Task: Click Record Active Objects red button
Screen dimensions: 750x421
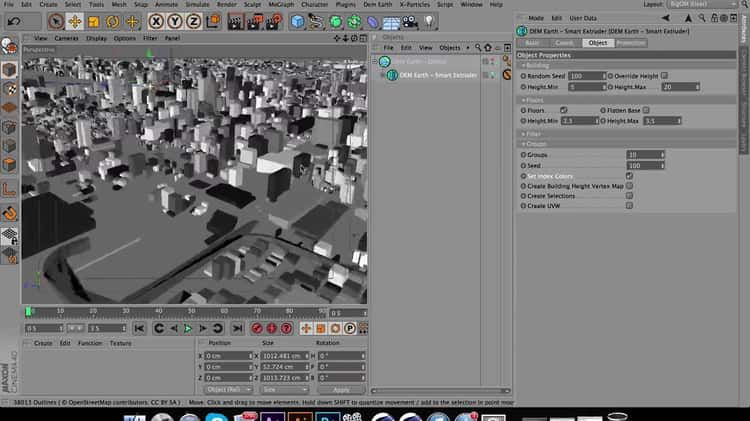Action: [x=257, y=329]
